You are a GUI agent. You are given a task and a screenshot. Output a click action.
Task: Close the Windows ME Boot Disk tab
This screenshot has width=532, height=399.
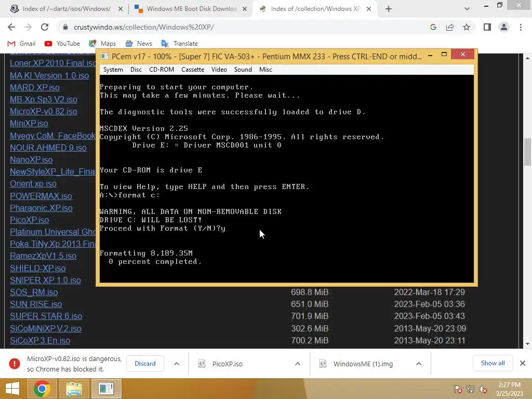(245, 9)
